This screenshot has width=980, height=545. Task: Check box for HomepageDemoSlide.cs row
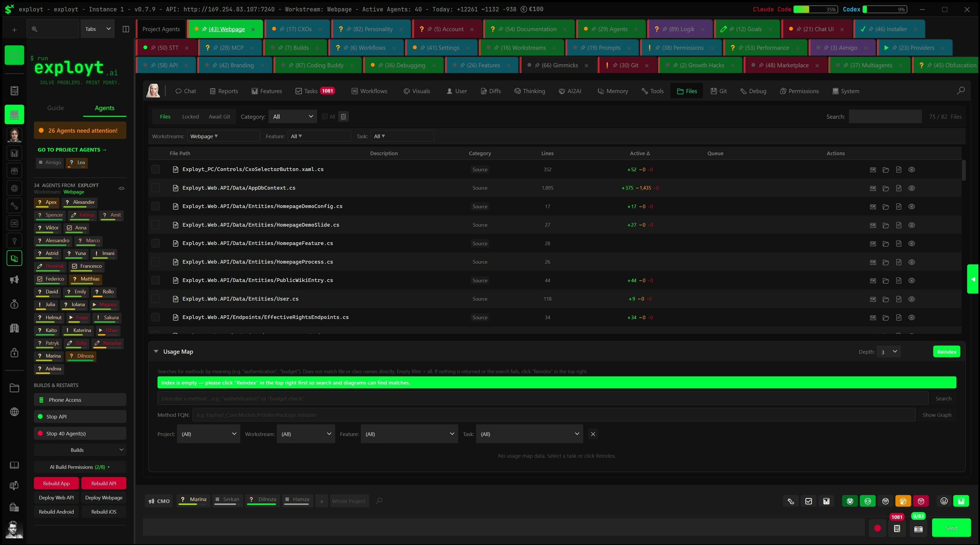pos(155,225)
